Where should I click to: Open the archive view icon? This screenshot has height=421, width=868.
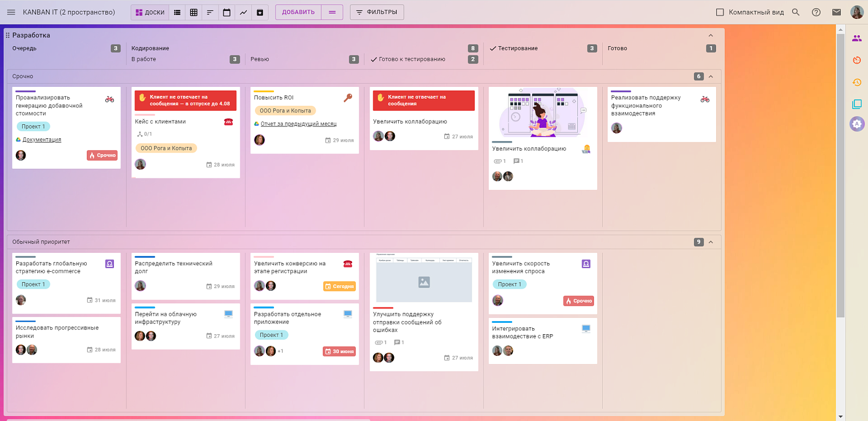(260, 12)
